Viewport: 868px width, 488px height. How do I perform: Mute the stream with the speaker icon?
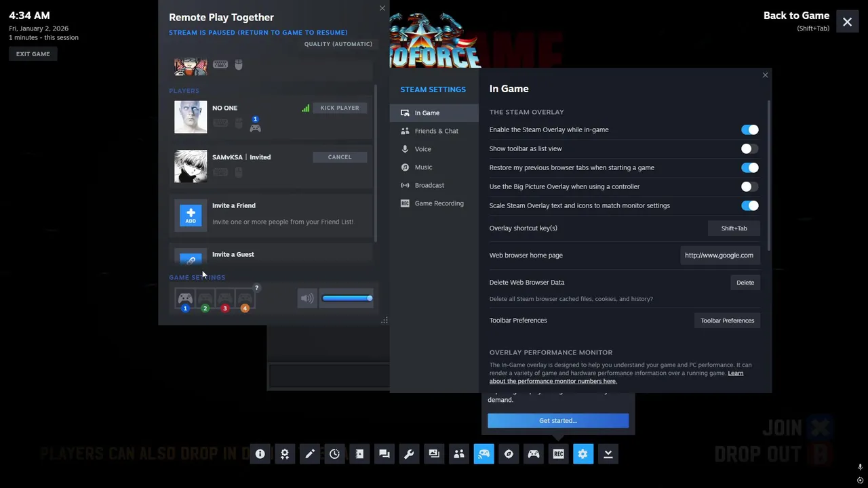tap(307, 298)
